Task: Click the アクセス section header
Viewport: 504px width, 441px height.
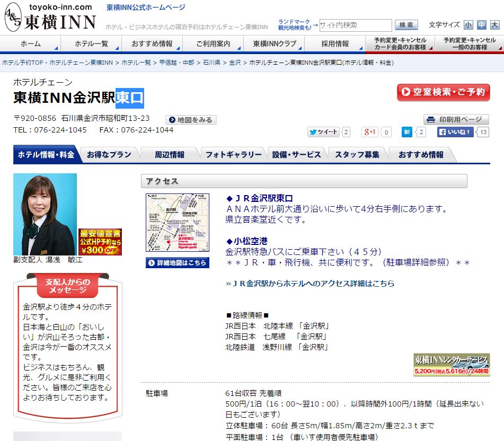Action: click(x=304, y=181)
